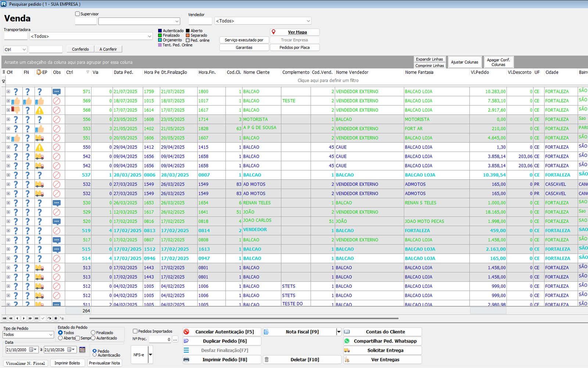Click the no-observation icon on order 556
Viewport: 588px width, 368px height.
[x=57, y=119]
